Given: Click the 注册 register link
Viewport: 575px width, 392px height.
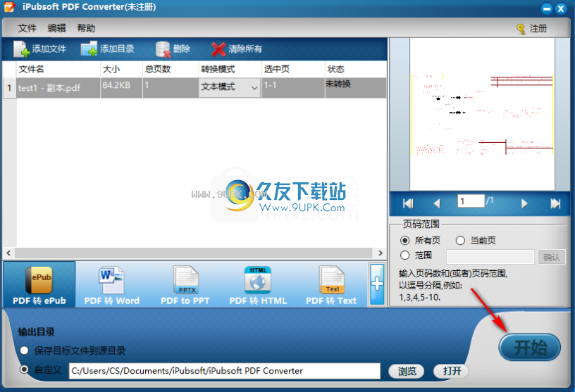Looking at the screenshot, I should pyautogui.click(x=538, y=29).
